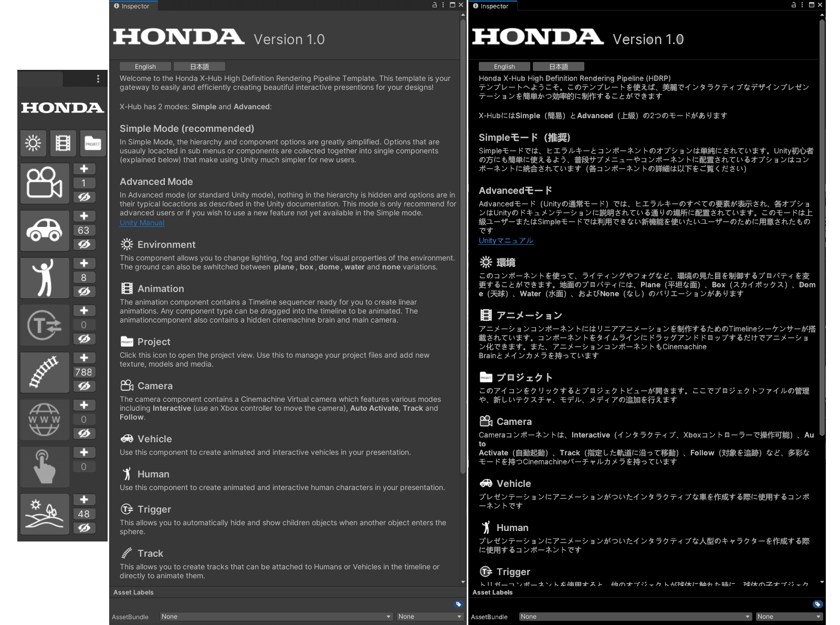Open the AssetBundle variant dropdown
Viewport: 840px width, 625px height.
(429, 617)
